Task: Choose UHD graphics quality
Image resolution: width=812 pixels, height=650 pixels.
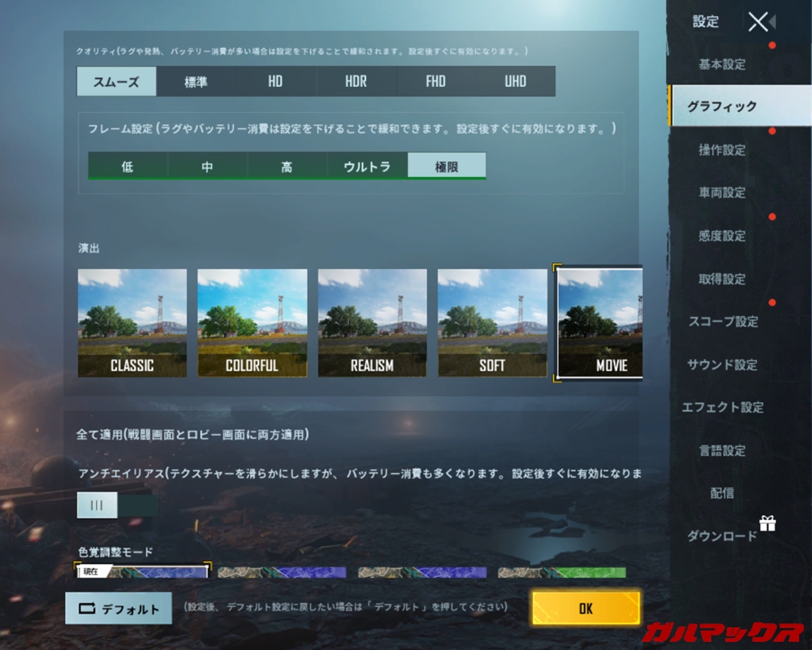Action: [515, 81]
